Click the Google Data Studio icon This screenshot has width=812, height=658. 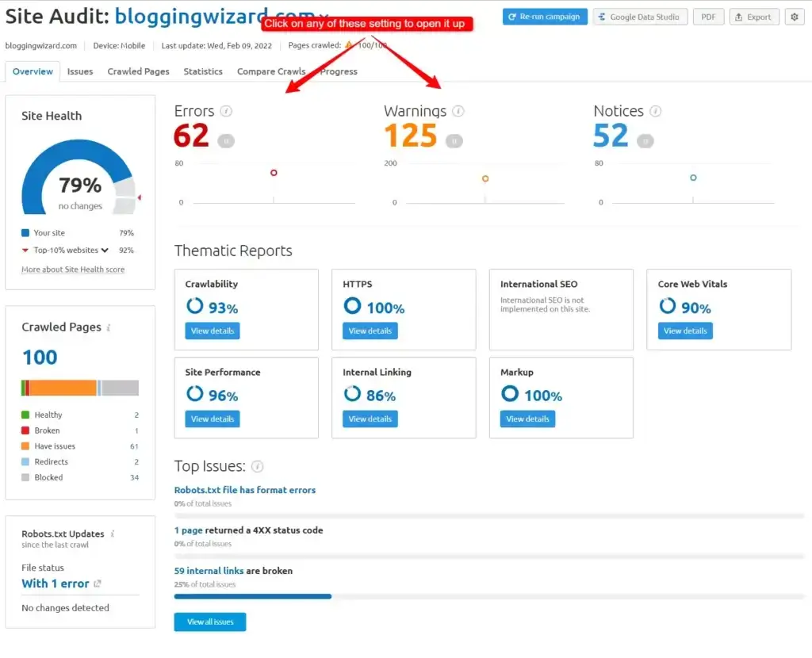603,16
